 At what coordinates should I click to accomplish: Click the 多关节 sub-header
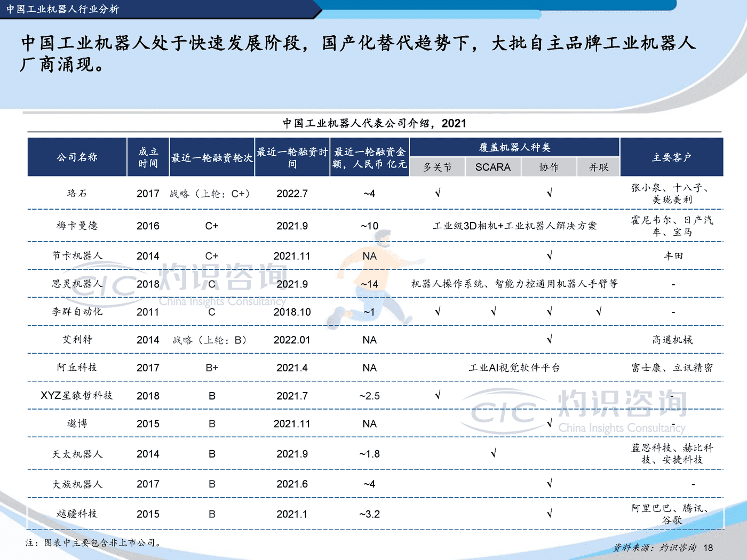pyautogui.click(x=438, y=167)
